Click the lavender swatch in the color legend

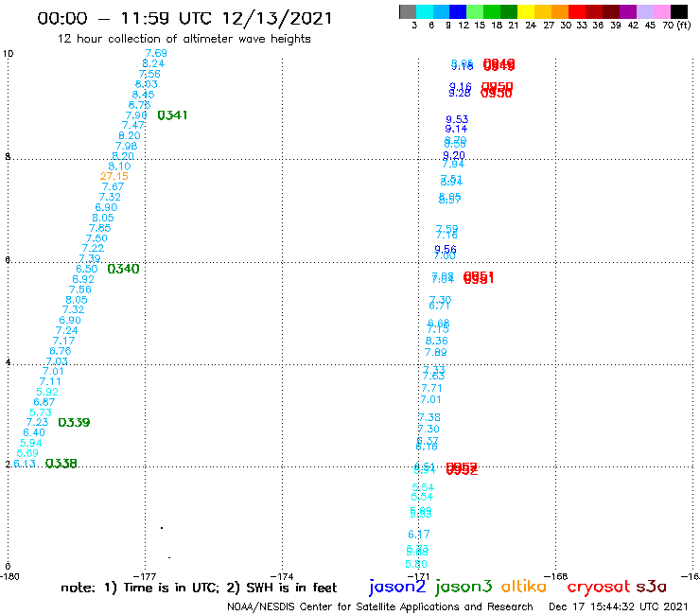(x=644, y=11)
